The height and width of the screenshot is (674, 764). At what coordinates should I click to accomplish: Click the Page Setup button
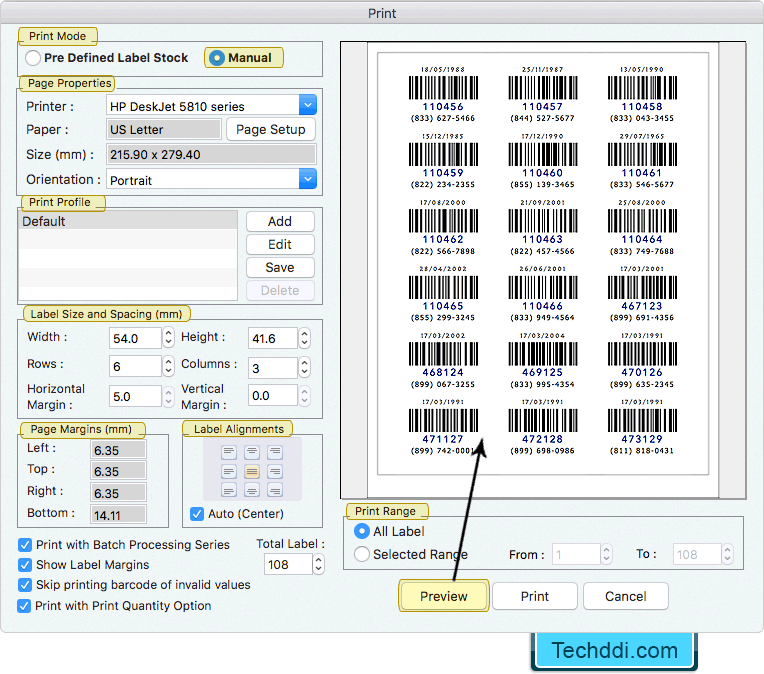tap(270, 130)
